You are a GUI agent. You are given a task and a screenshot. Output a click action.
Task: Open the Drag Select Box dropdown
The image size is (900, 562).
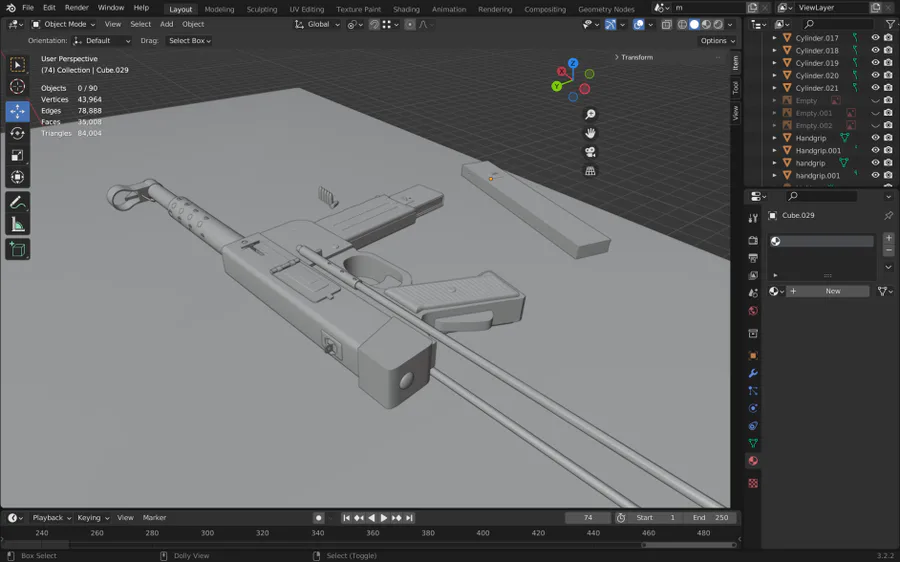189,41
